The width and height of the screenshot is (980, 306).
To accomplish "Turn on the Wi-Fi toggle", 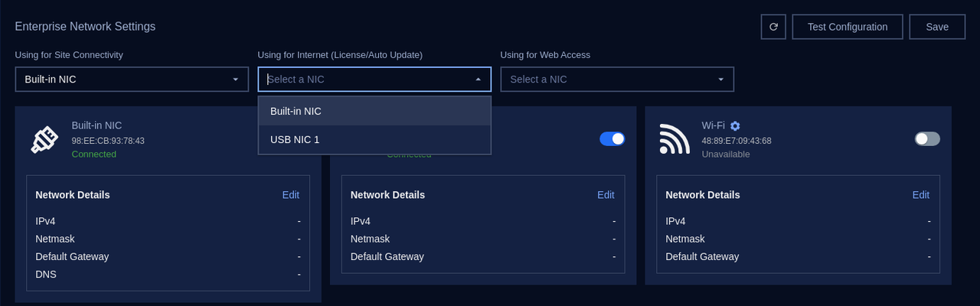I will 927,138.
